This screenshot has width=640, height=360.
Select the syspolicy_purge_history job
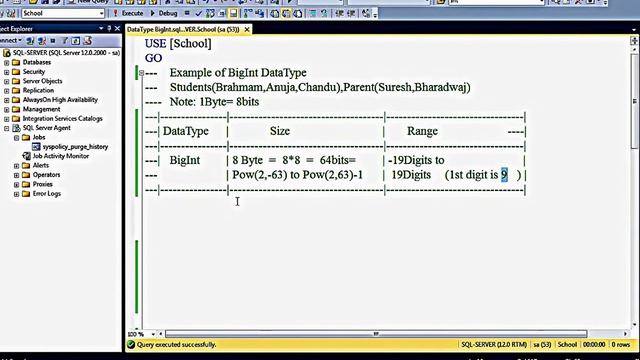click(75, 147)
